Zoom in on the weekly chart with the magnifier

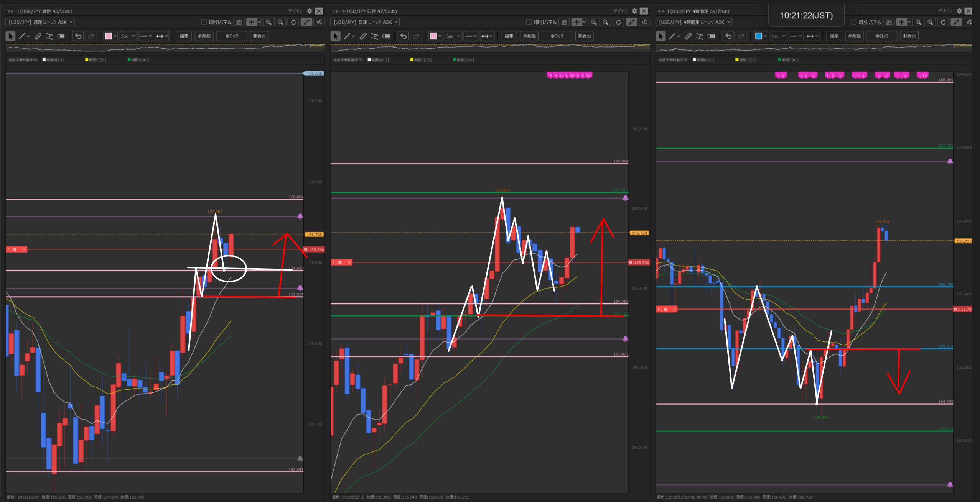tap(268, 22)
